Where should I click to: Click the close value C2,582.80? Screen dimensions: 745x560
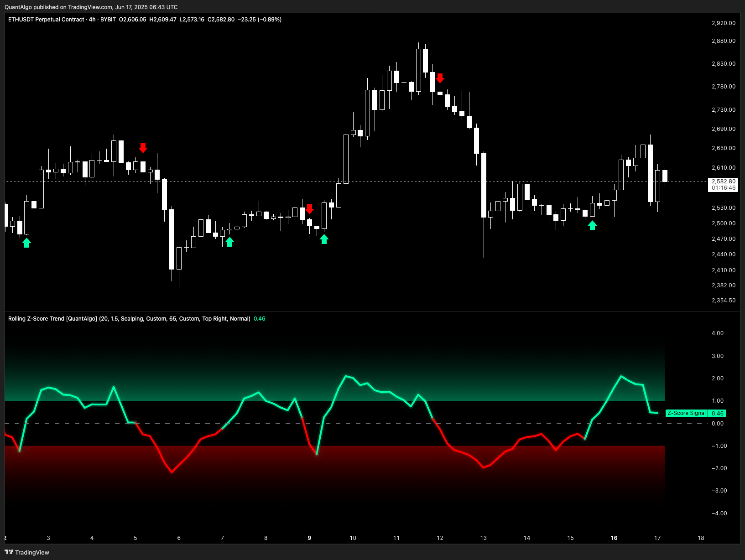[221, 20]
